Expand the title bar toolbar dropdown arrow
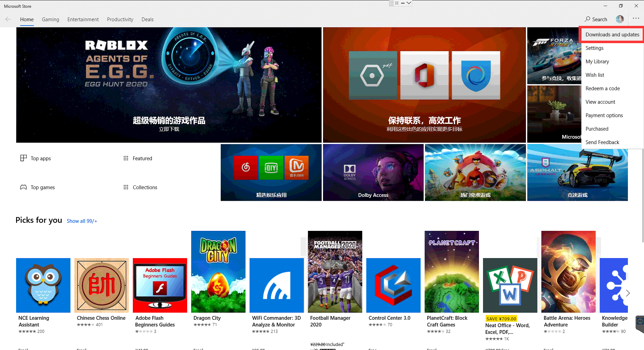 tap(409, 3)
